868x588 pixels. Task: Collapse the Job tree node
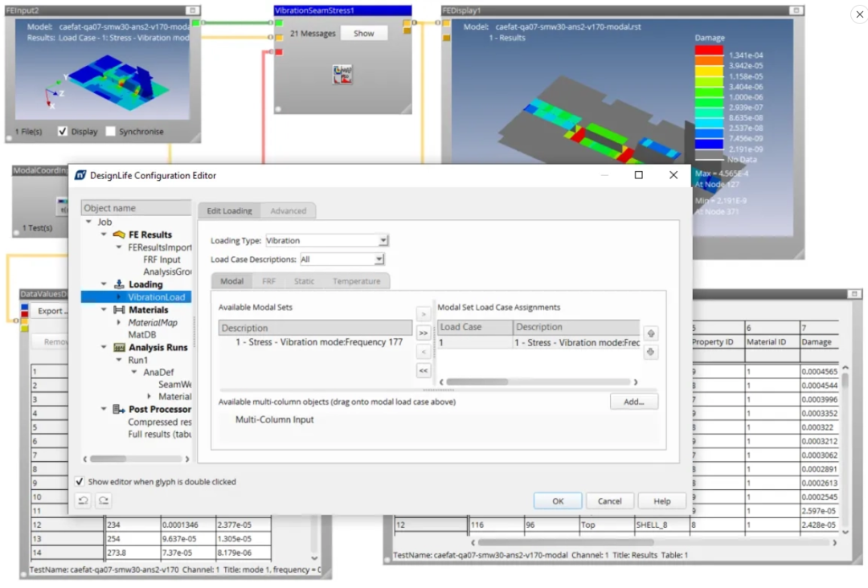(x=88, y=222)
